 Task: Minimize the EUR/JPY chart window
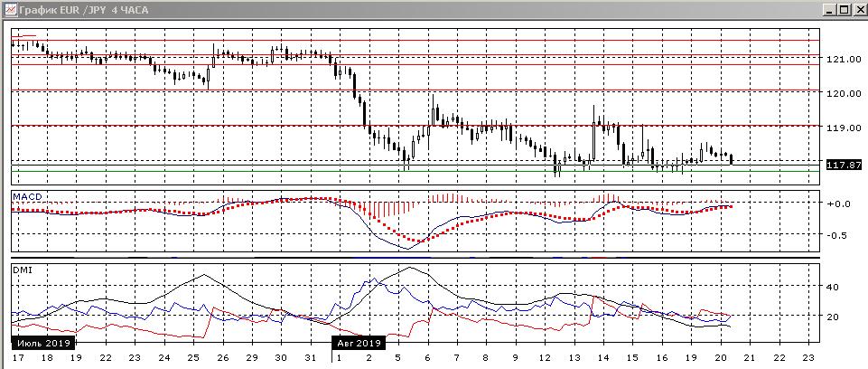[830, 9]
